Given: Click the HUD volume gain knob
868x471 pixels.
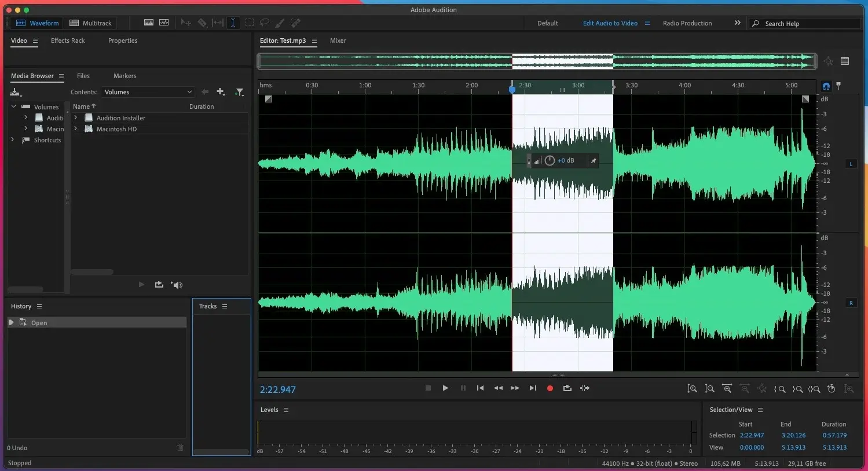Looking at the screenshot, I should (550, 161).
